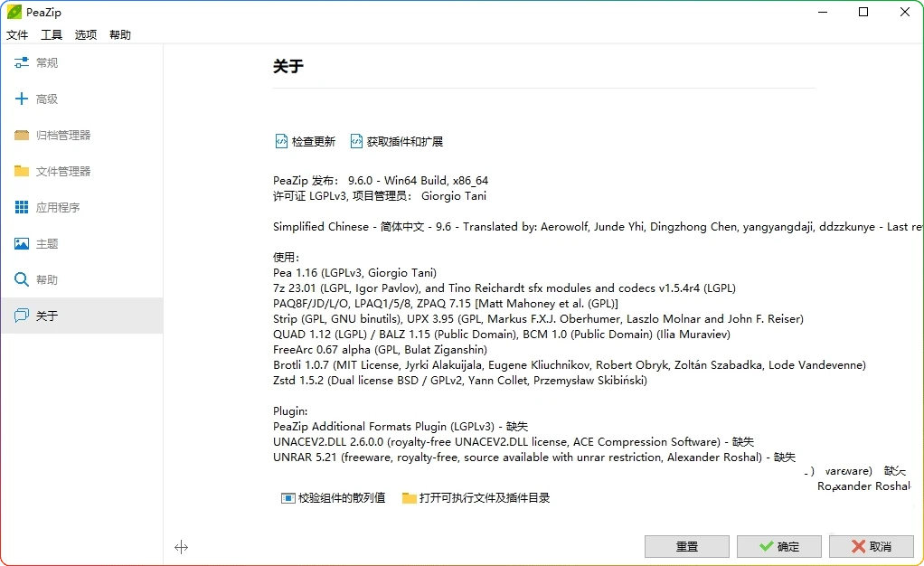924x566 pixels.
Task: Click the 'UNACEV2.DLL 2.6.0.0' line
Action: [514, 441]
